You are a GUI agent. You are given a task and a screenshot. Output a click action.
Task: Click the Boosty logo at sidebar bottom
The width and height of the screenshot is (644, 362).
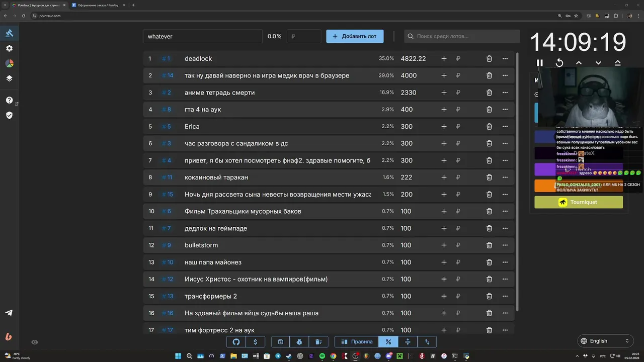[x=8, y=337]
